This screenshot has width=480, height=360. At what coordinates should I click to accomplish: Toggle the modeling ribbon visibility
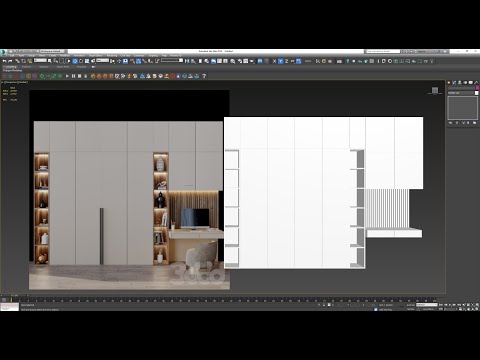pos(213,61)
